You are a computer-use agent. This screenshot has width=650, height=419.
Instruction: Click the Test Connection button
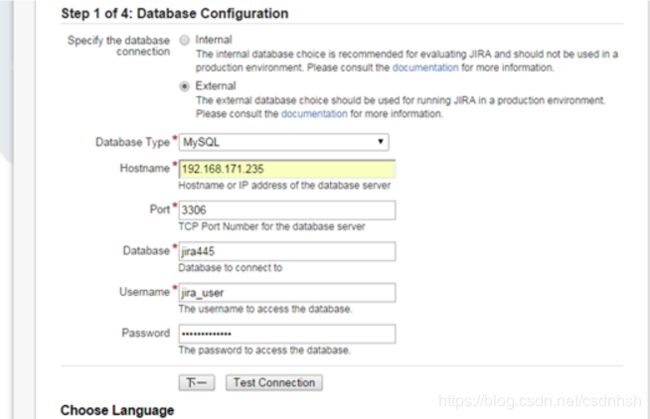coord(274,383)
